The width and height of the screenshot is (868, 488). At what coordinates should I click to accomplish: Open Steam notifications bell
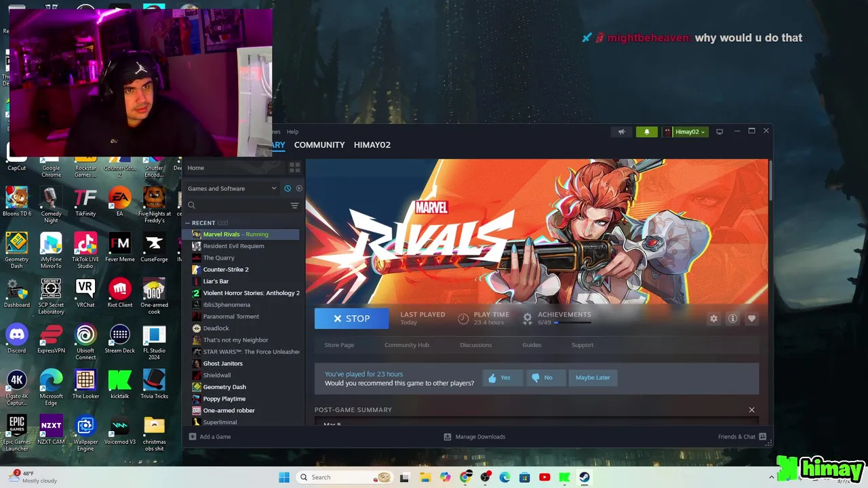[x=646, y=131]
